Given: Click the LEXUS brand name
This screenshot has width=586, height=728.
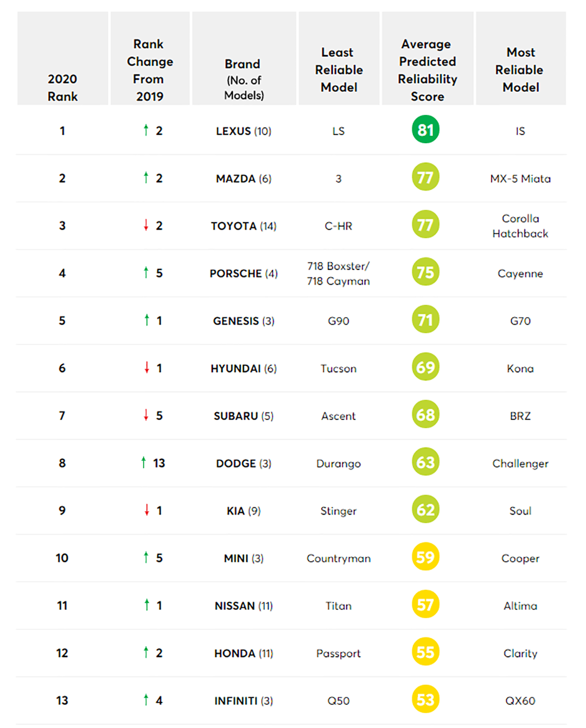Looking at the screenshot, I should pos(233,131).
